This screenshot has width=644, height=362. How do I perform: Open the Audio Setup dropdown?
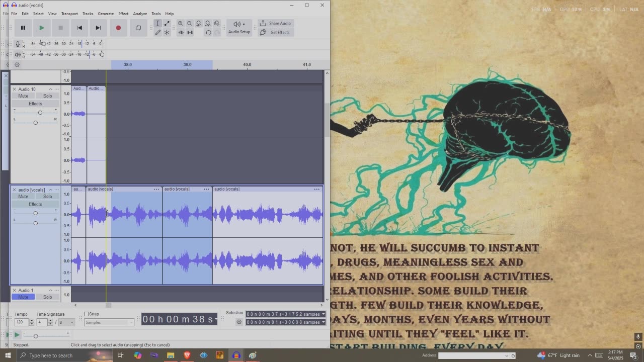click(239, 28)
